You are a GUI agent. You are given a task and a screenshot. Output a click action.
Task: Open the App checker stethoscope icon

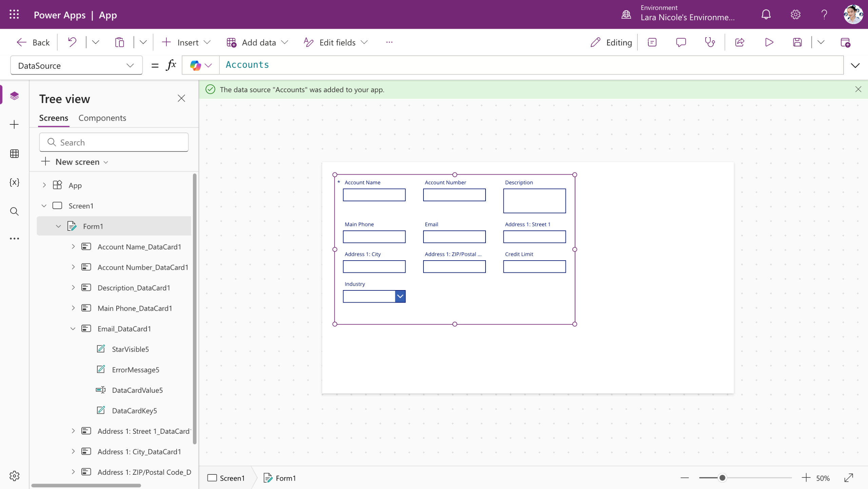(710, 42)
